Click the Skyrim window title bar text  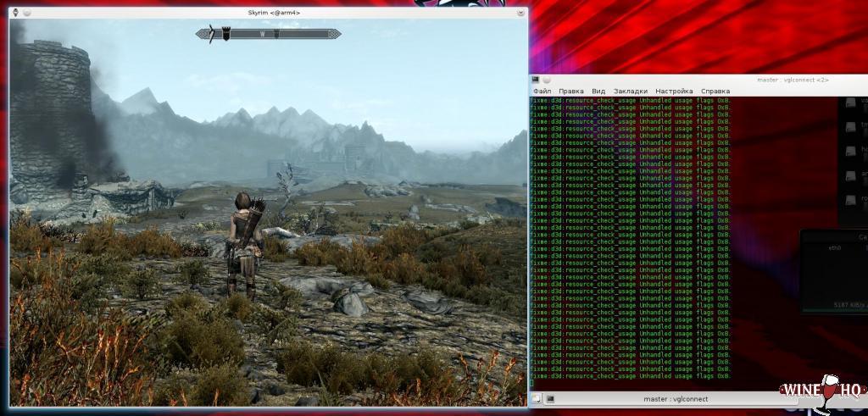[x=274, y=12]
